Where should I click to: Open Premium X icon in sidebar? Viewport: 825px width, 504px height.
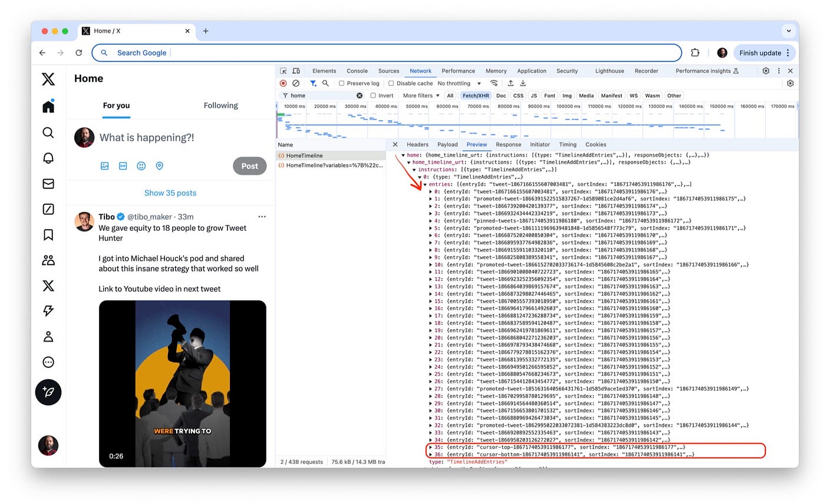click(48, 286)
